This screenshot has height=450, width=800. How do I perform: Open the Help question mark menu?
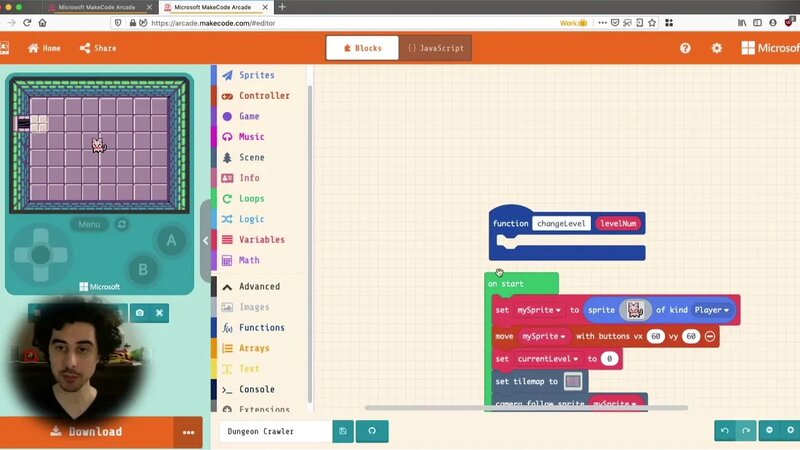point(685,48)
